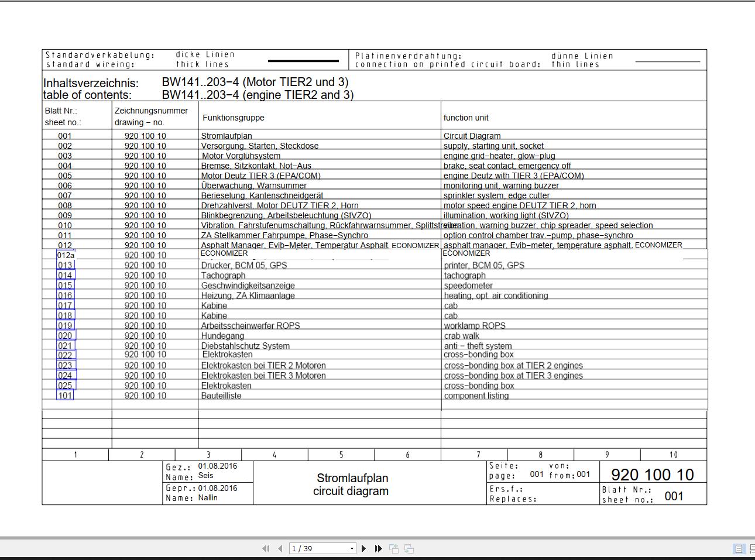Open sheet link 018

click(x=65, y=315)
